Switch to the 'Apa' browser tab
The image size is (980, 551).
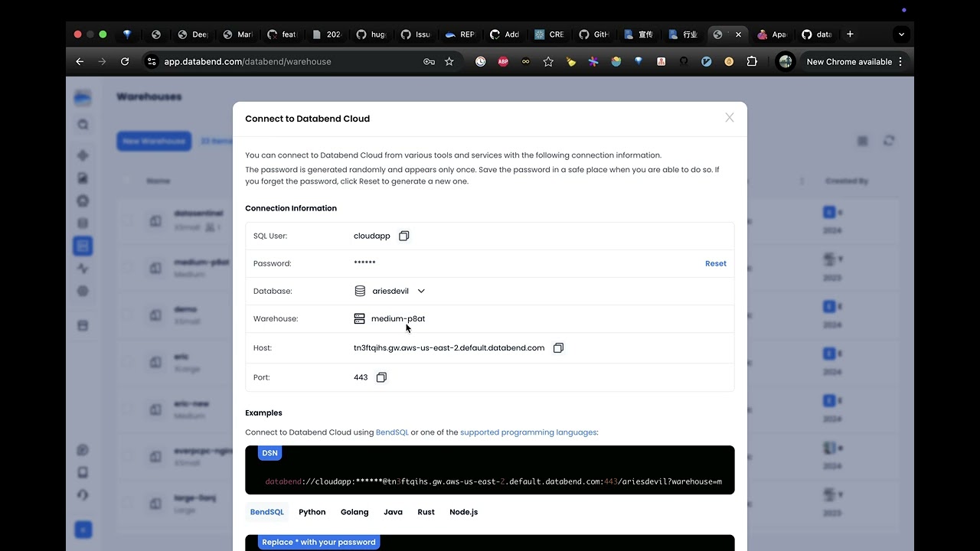click(x=772, y=34)
